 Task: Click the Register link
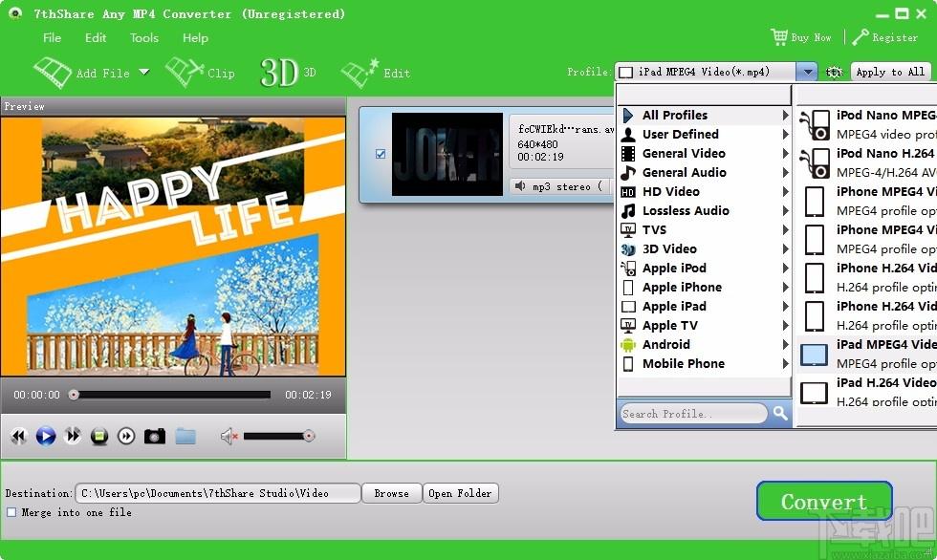(x=895, y=37)
